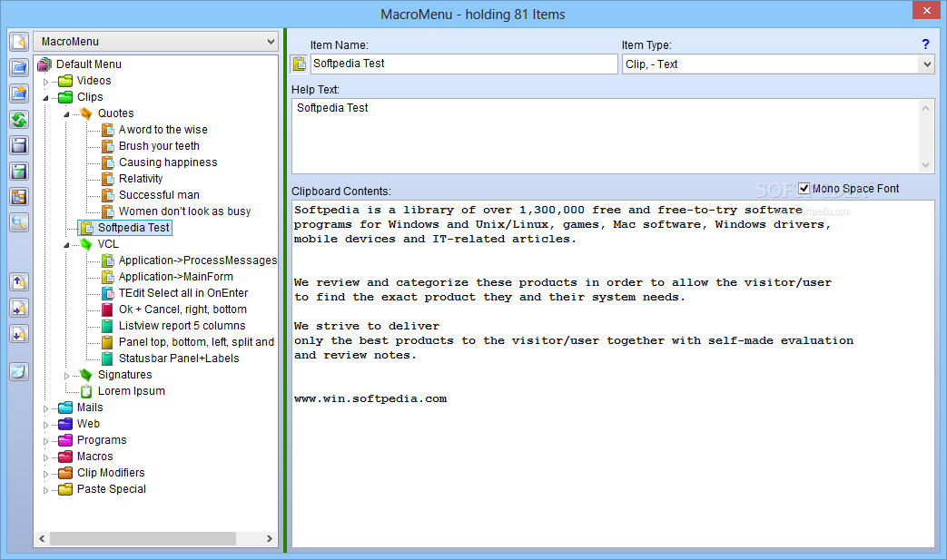The image size is (947, 560).
Task: Click the new folder with star icon
Action: pyautogui.click(x=19, y=93)
